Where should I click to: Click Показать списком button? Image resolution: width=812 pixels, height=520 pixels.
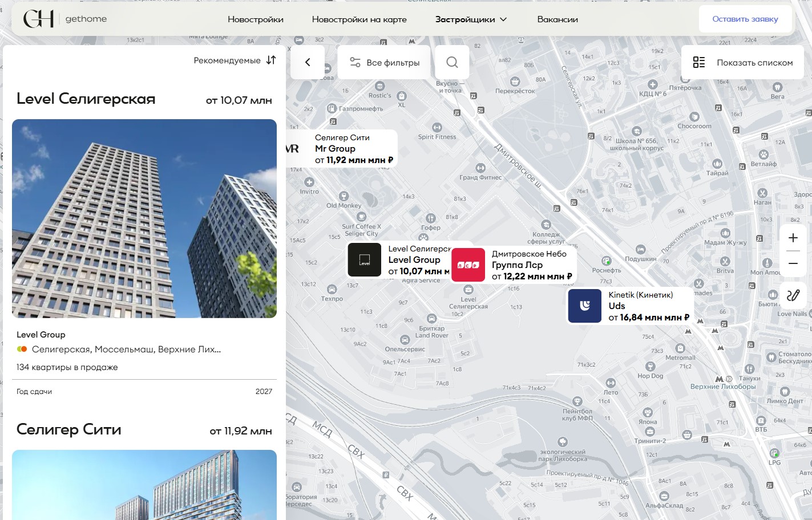743,62
